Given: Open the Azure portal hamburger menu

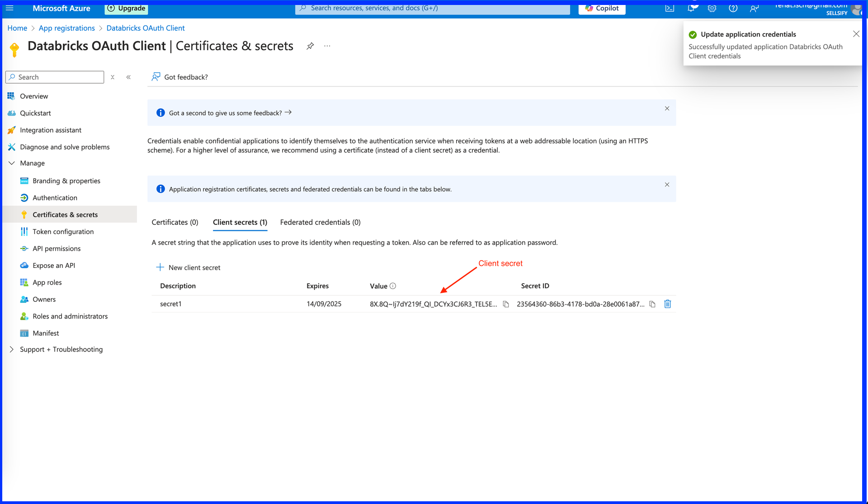Looking at the screenshot, I should 9,8.
